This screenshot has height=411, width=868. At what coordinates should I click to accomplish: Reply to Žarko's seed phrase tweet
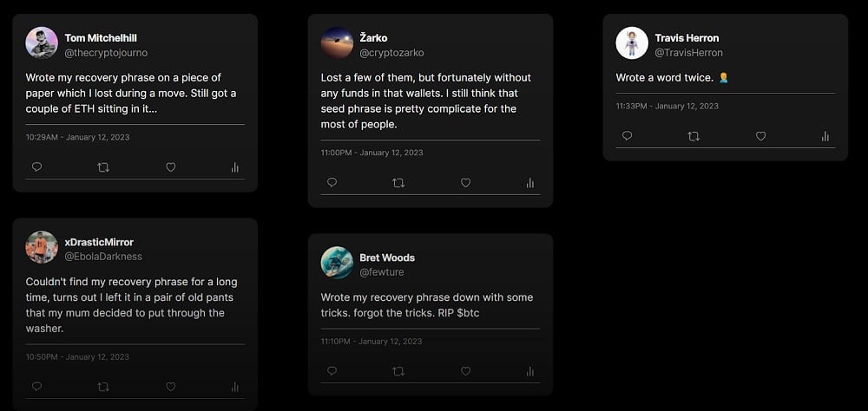coord(332,183)
